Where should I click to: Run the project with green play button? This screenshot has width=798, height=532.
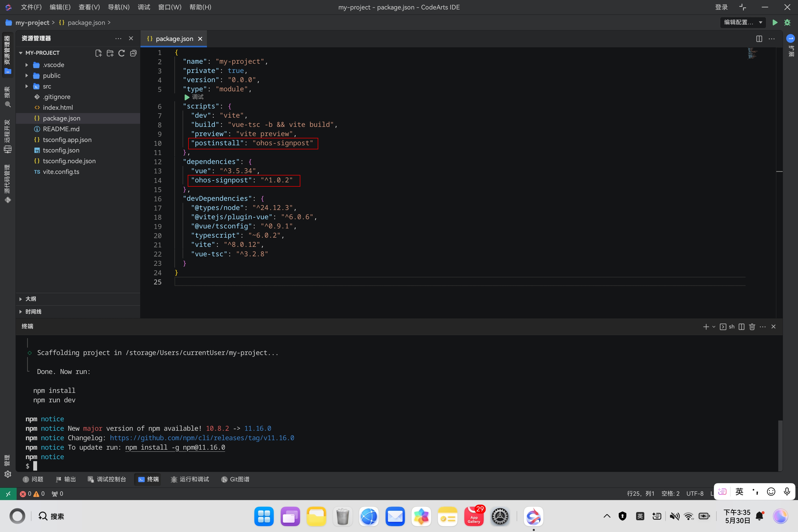(x=775, y=23)
